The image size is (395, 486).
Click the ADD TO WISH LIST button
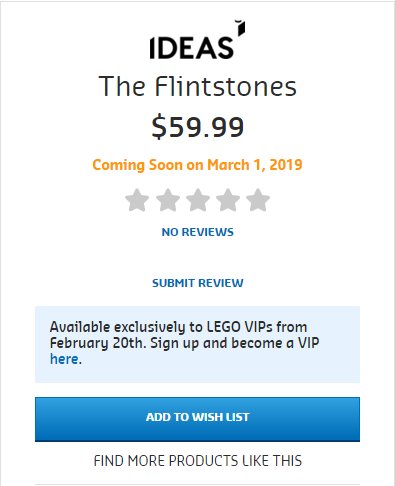tap(197, 419)
